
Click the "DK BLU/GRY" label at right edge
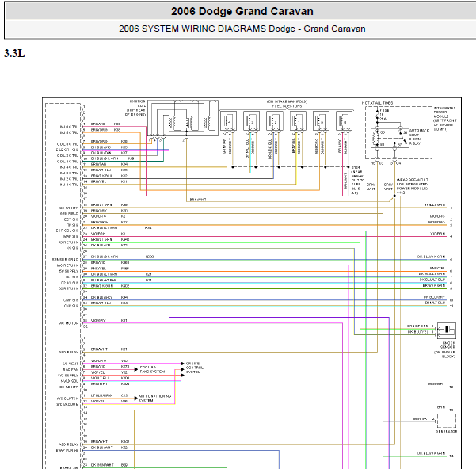[434, 297]
